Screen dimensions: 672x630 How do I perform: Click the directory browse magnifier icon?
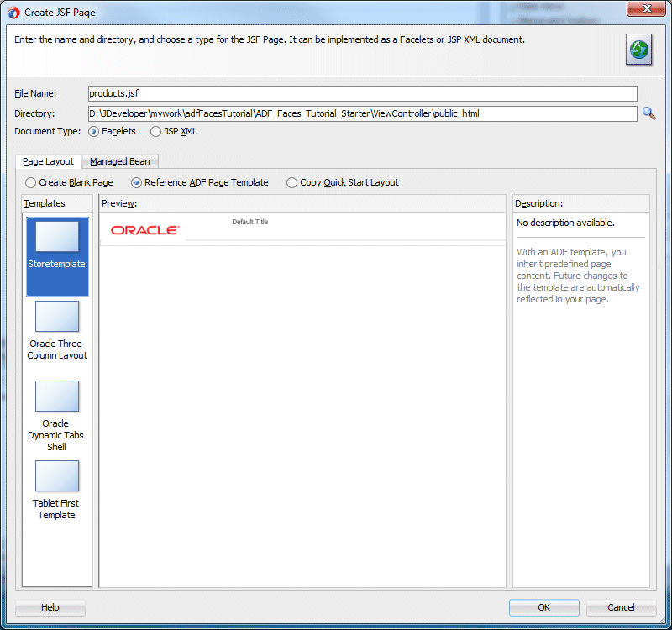[x=648, y=113]
